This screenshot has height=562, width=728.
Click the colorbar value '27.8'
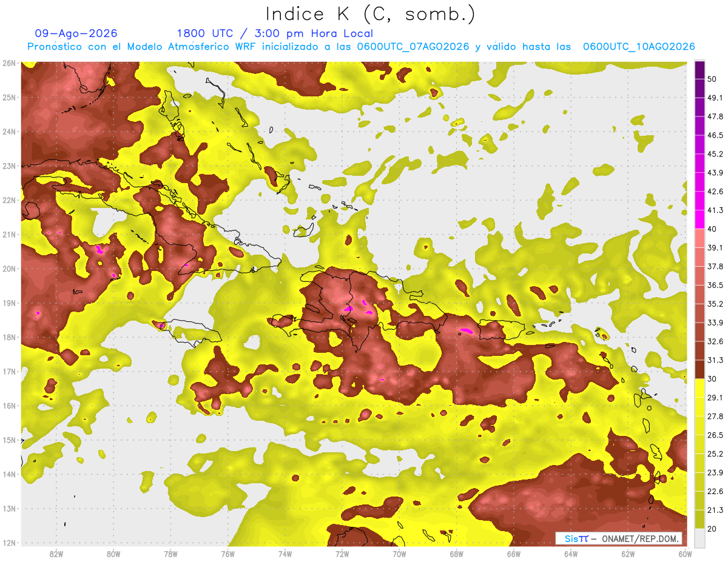pos(715,416)
